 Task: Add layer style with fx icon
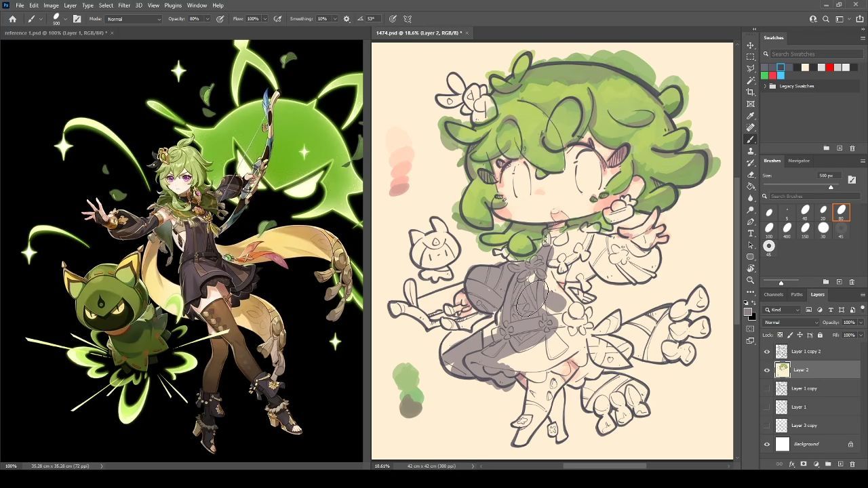(x=791, y=464)
